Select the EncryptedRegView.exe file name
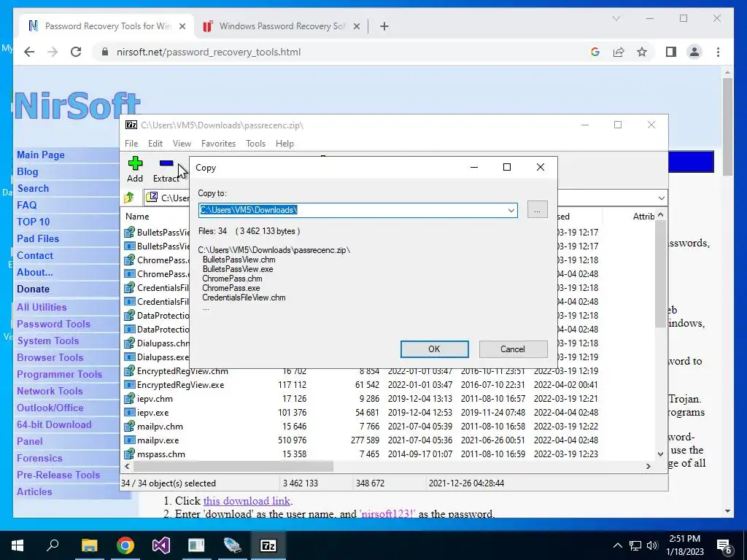The width and height of the screenshot is (747, 560). coord(181,385)
